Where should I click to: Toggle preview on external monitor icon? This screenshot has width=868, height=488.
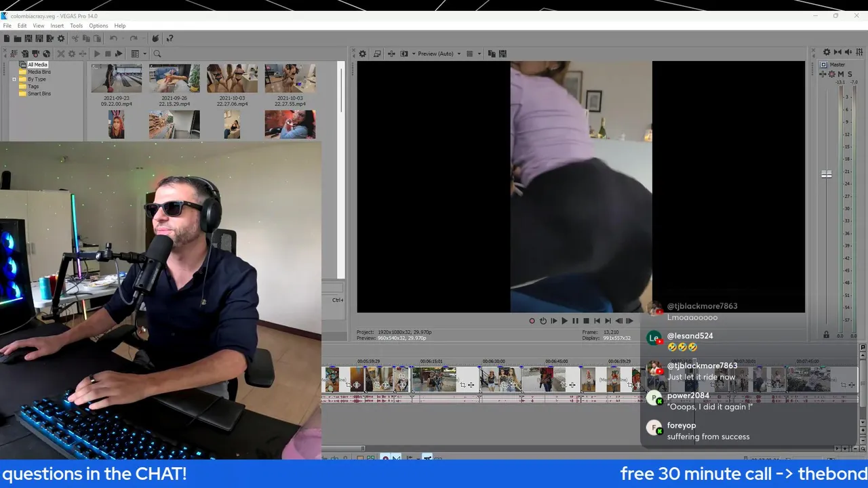pos(377,54)
